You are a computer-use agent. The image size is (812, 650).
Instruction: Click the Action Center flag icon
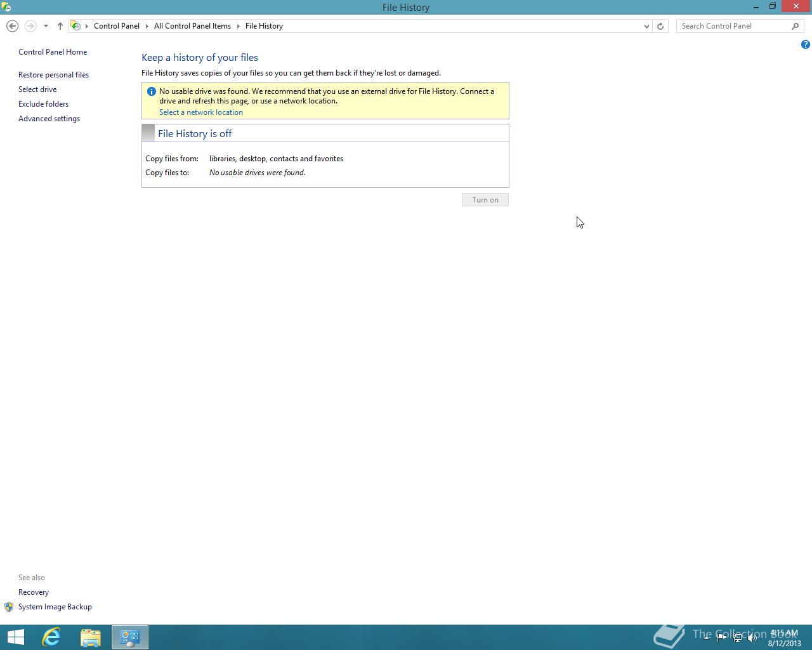[x=721, y=637]
